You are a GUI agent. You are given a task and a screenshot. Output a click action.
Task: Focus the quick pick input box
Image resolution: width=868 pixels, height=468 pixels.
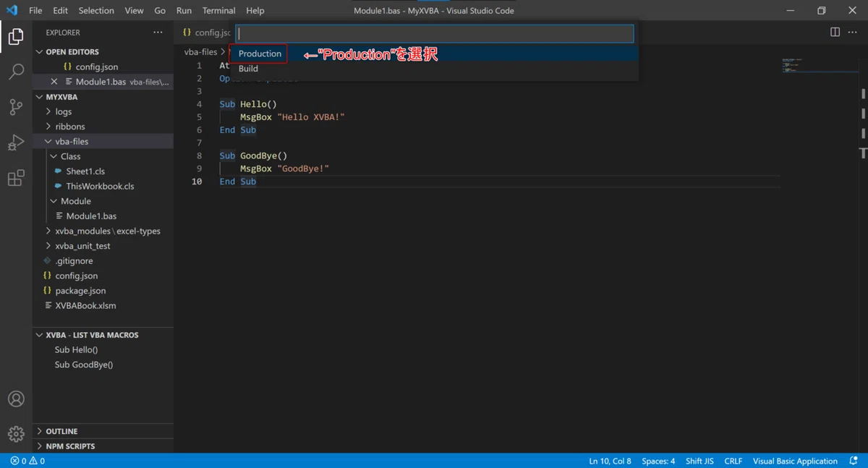[x=435, y=33]
